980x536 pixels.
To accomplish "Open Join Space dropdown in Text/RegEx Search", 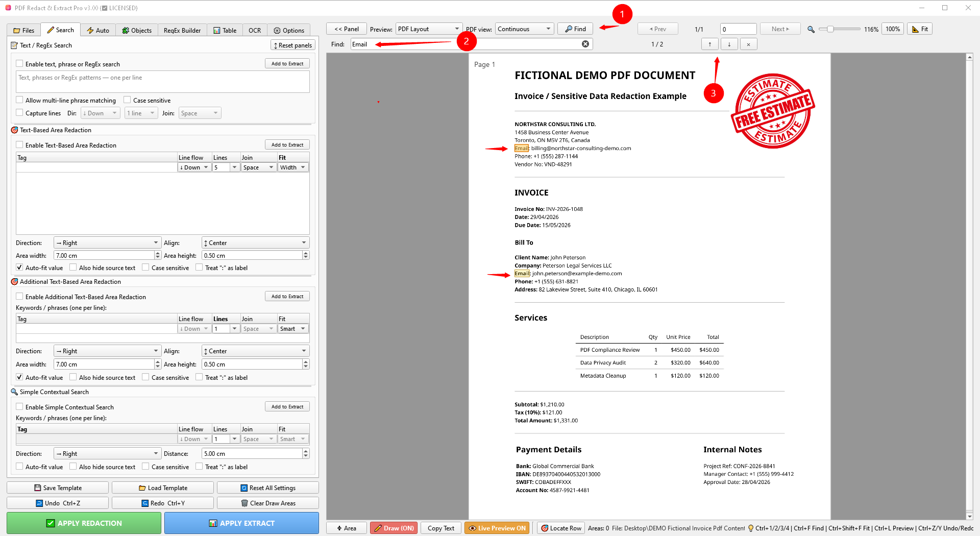I will click(200, 113).
